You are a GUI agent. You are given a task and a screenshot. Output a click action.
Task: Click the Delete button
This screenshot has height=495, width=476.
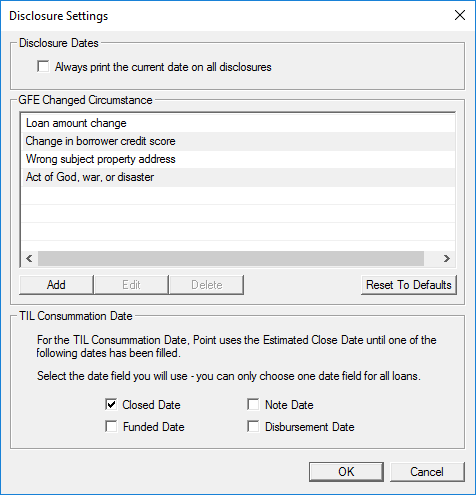tap(207, 285)
